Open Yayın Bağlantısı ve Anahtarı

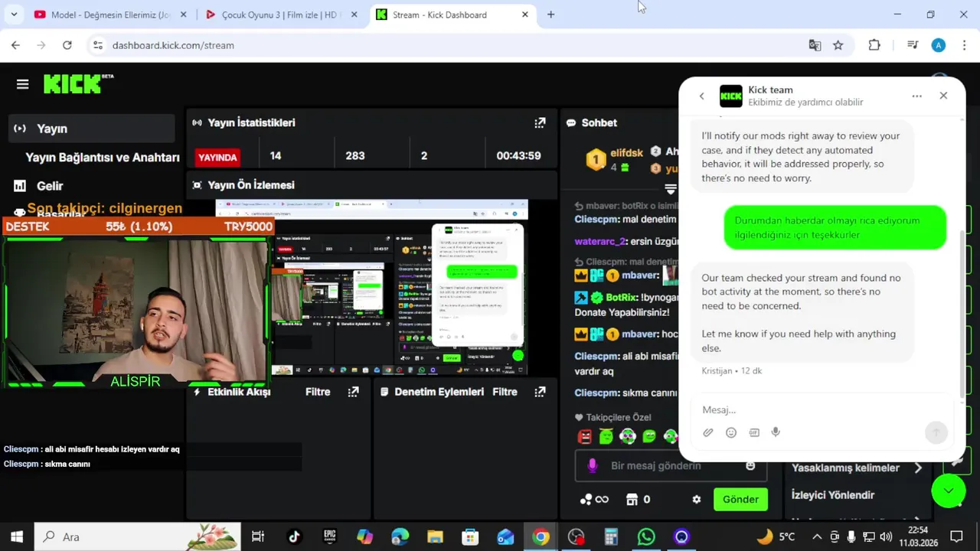pyautogui.click(x=103, y=158)
